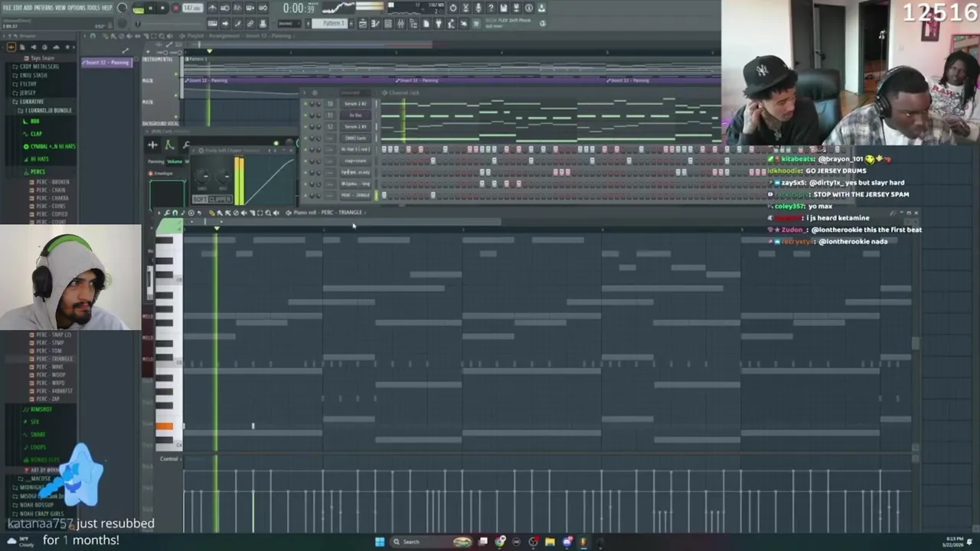The height and width of the screenshot is (551, 980).
Task: Collapse the LUKRATIVE folder in browser
Action: [x=31, y=101]
